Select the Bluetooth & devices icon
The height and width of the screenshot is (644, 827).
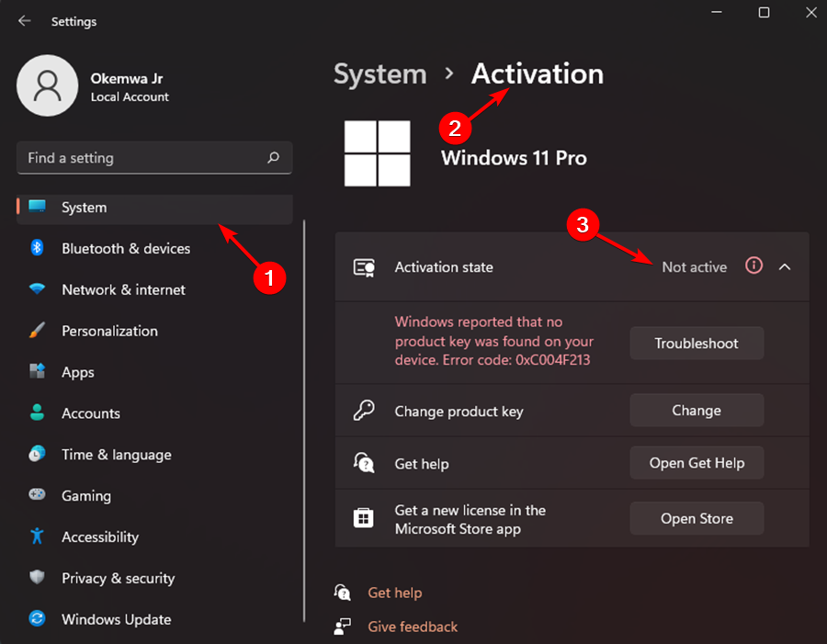[x=37, y=248]
